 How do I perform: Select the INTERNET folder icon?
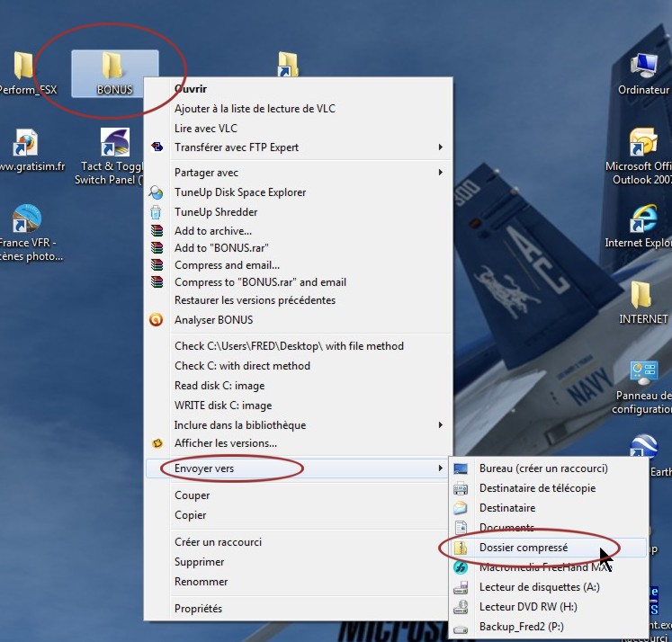tap(641, 295)
